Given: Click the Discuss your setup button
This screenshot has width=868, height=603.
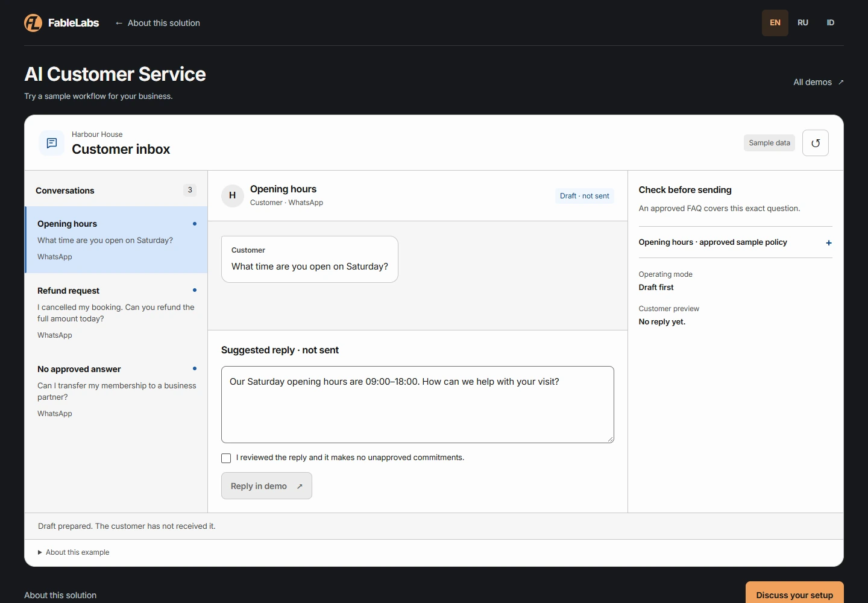Looking at the screenshot, I should [x=794, y=595].
